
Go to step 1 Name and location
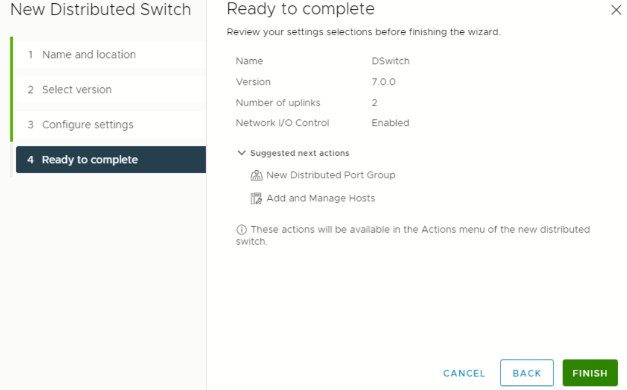tap(111, 54)
